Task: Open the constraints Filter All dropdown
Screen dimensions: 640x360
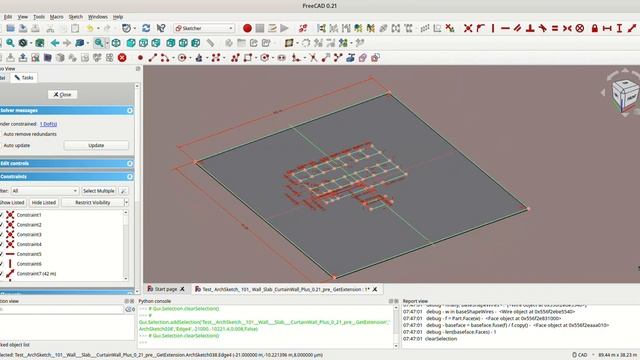Action: click(44, 191)
